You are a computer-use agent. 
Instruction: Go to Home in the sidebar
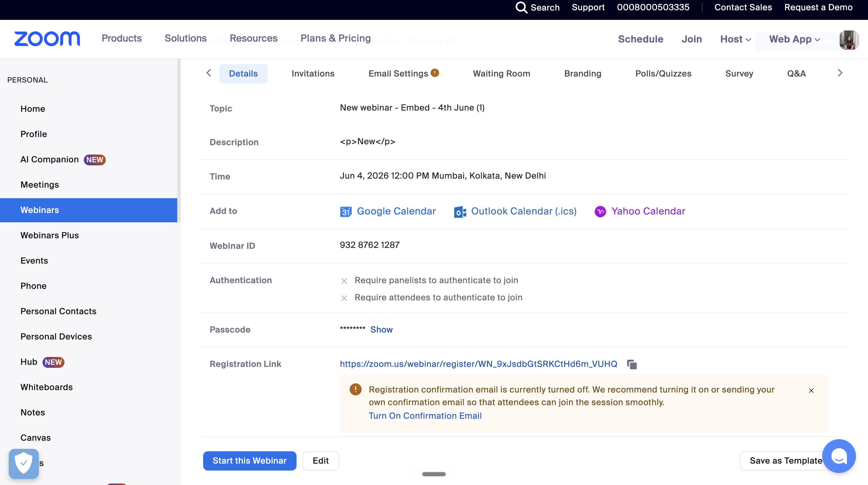(x=33, y=109)
